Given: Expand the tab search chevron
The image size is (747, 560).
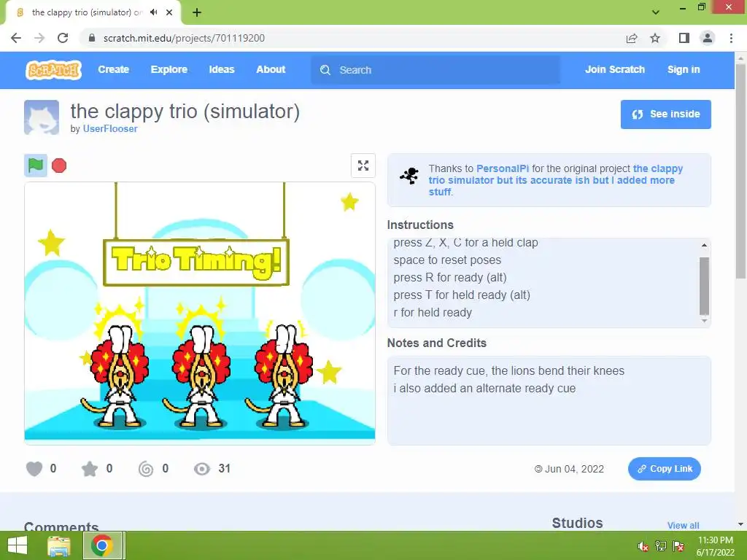Looking at the screenshot, I should coord(656,12).
